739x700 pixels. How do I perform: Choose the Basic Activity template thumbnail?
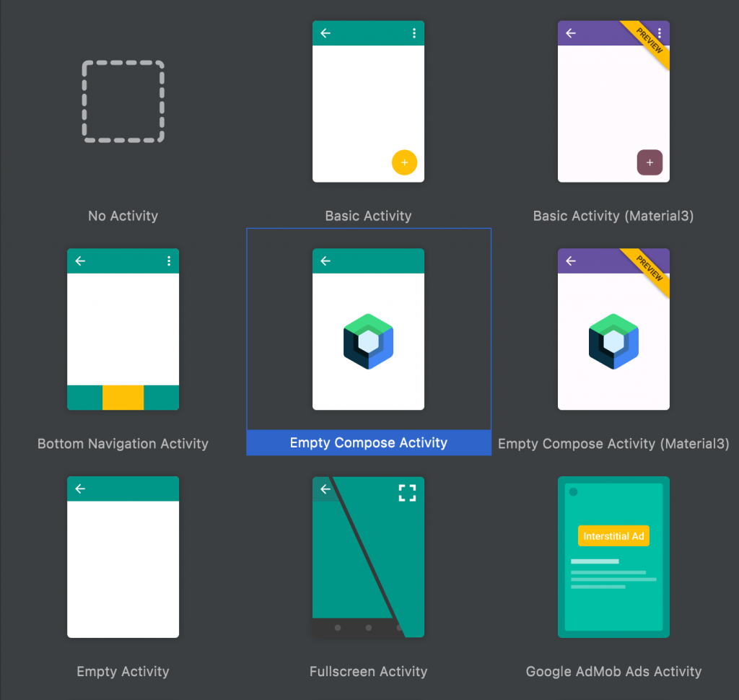[x=368, y=101]
